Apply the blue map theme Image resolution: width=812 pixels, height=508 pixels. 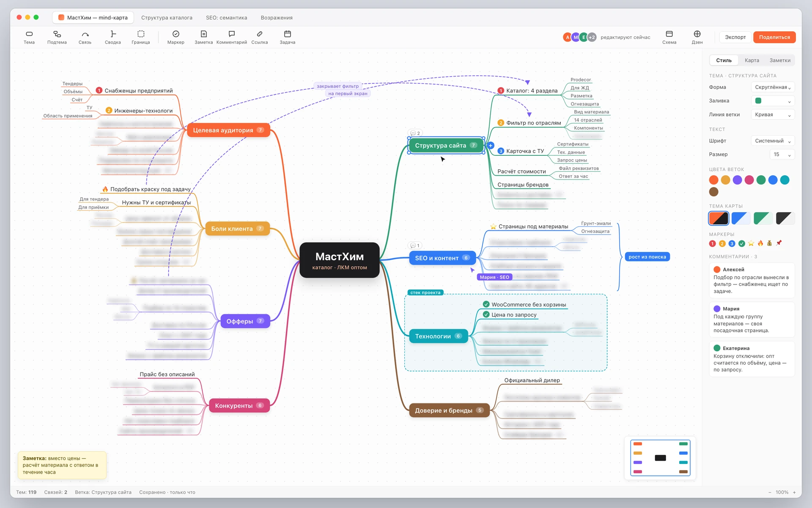[741, 218]
